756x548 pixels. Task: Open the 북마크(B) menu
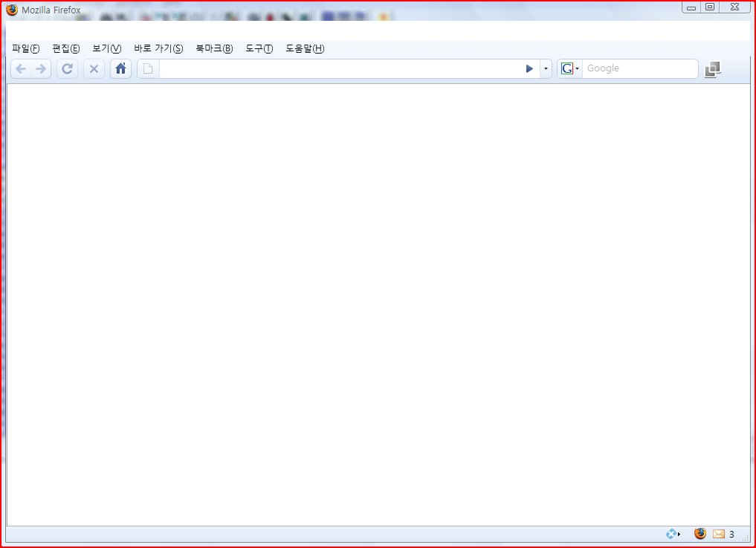click(x=214, y=49)
